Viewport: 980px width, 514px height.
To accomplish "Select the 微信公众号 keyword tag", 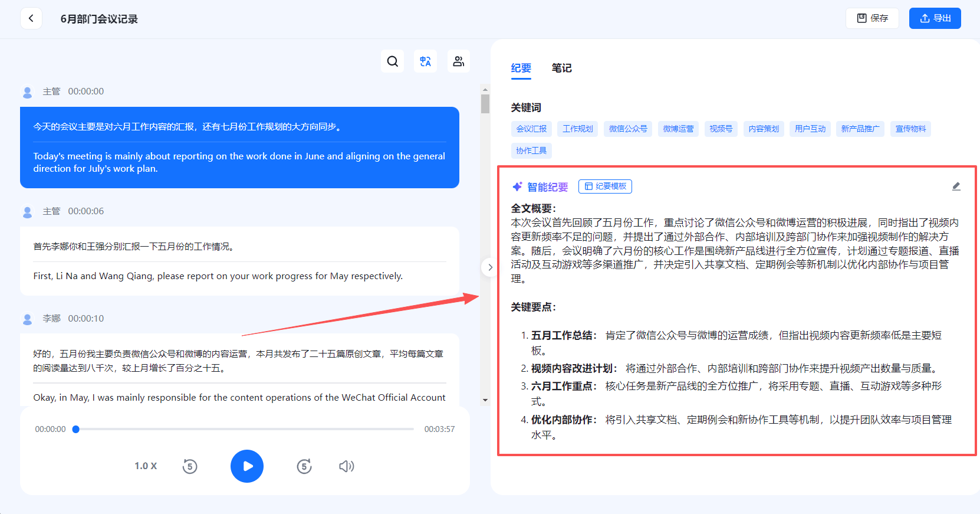I will 628,129.
